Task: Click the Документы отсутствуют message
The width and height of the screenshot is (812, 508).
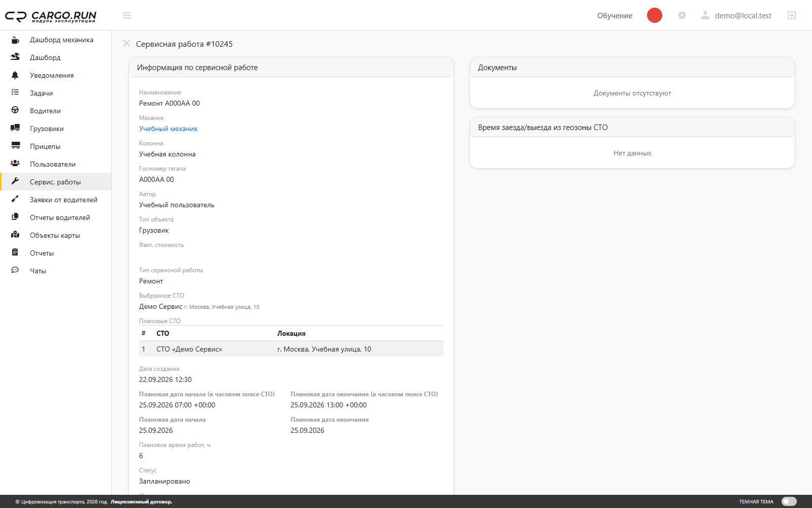Action: pyautogui.click(x=632, y=93)
